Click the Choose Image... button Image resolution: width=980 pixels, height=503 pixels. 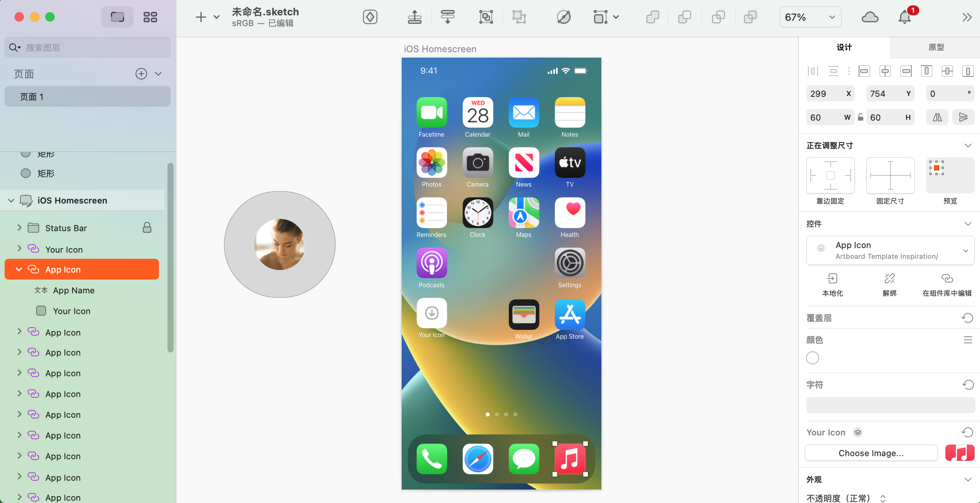tap(871, 453)
